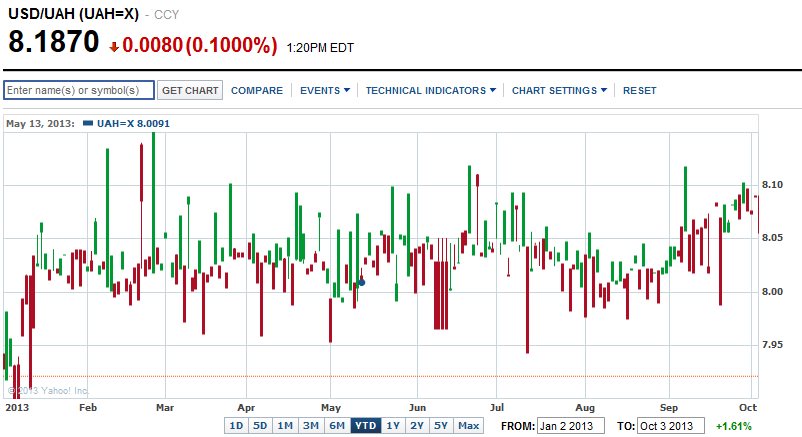Click the May 13, 2013 date label

[40, 123]
